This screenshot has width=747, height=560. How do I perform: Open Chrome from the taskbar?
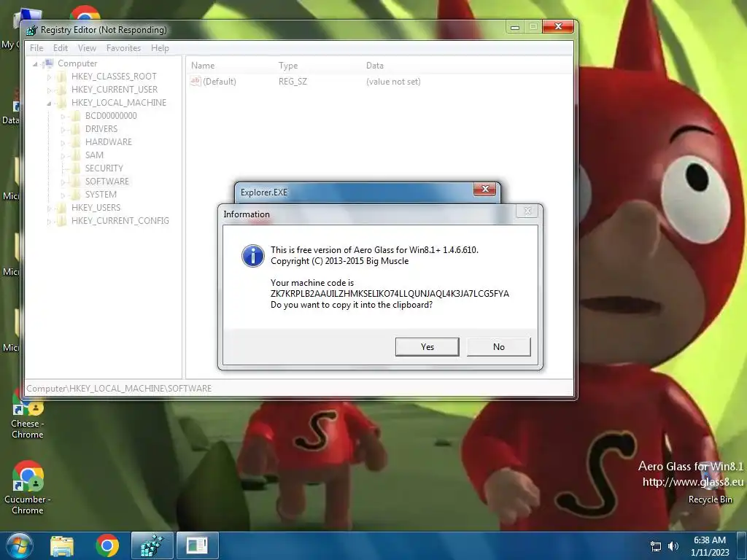(107, 545)
